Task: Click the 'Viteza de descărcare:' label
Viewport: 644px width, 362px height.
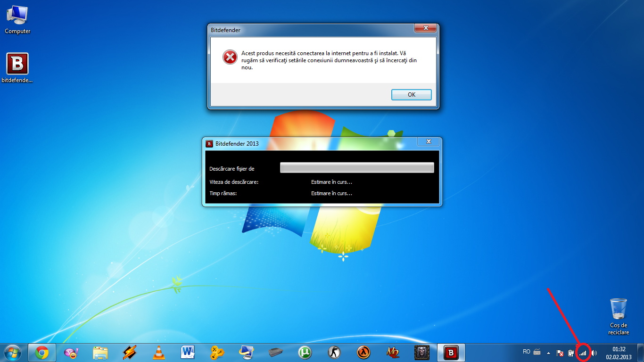Action: (234, 182)
